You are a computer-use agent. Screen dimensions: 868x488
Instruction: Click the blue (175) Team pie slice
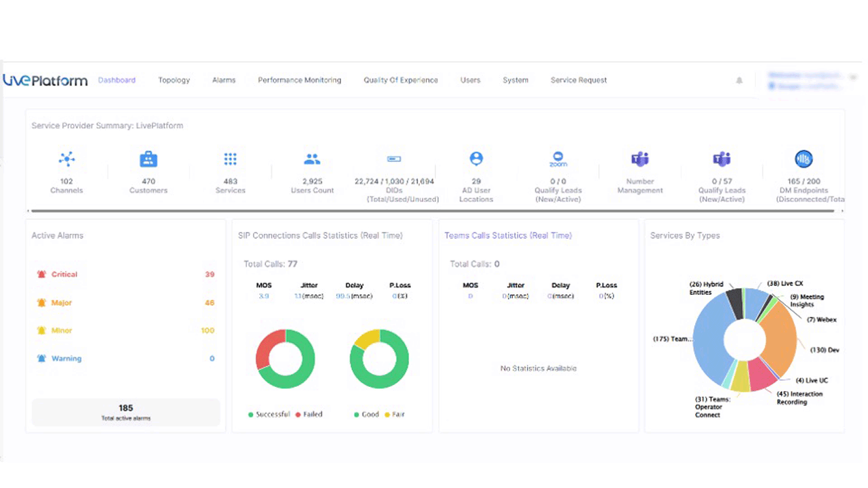pos(709,339)
